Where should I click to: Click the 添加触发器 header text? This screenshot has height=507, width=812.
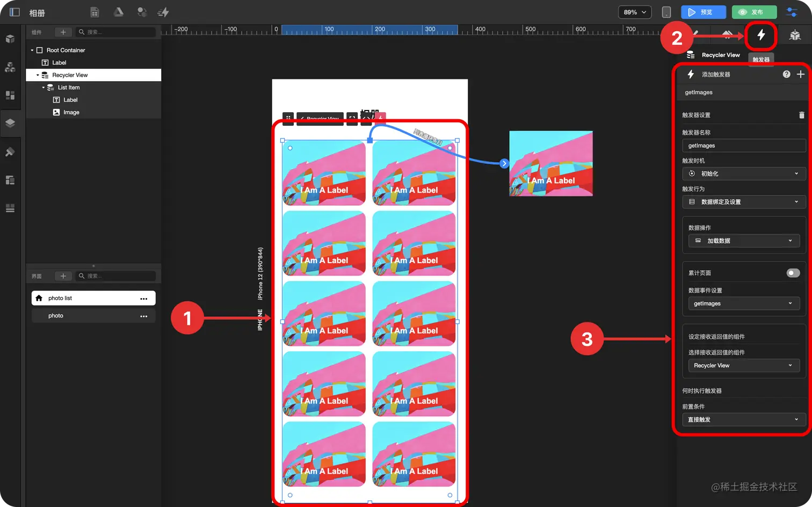716,75
